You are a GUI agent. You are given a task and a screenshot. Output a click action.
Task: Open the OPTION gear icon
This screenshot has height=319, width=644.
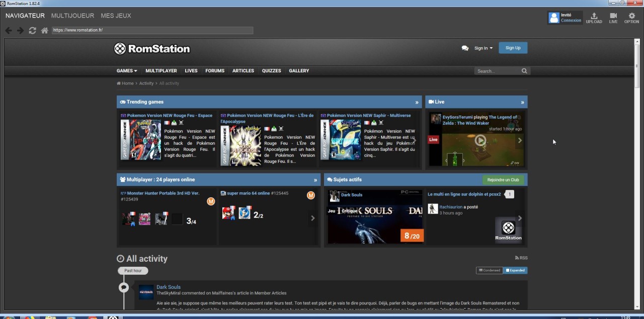pyautogui.click(x=631, y=18)
